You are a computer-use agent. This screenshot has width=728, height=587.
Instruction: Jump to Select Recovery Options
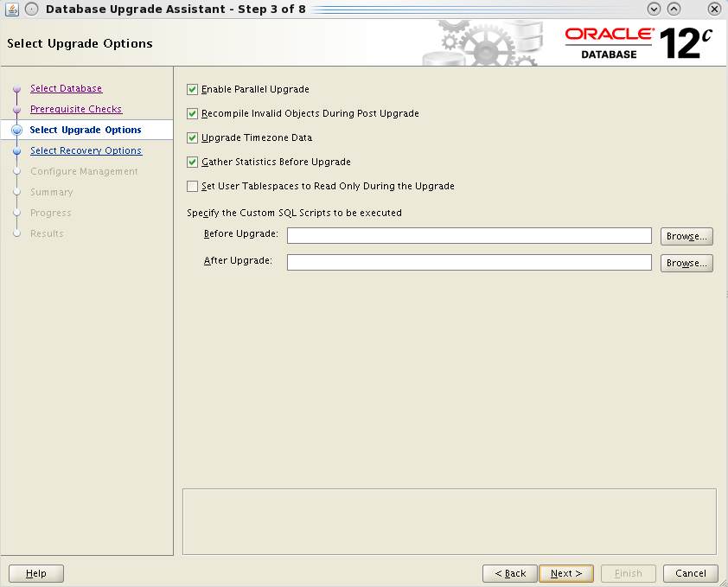(x=86, y=150)
